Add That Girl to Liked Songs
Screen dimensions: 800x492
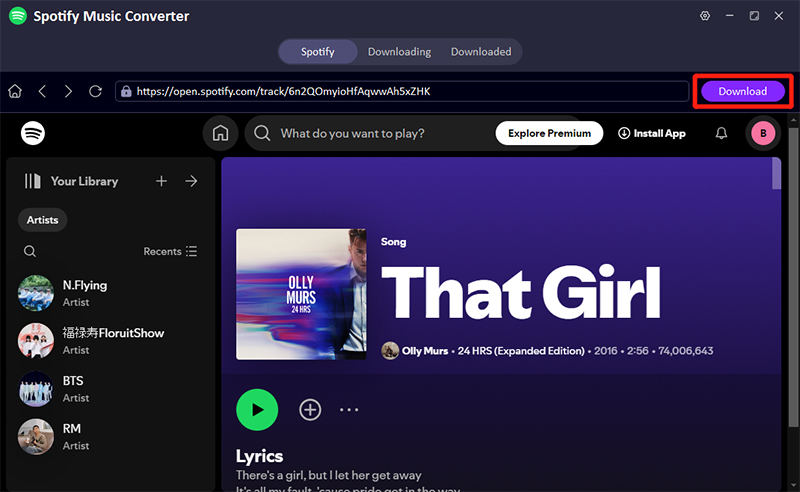coord(310,409)
